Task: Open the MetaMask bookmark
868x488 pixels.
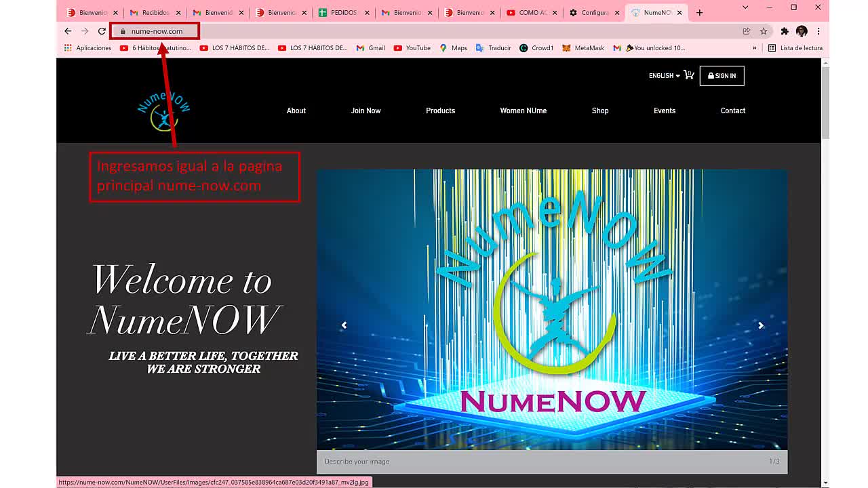Action: (583, 48)
